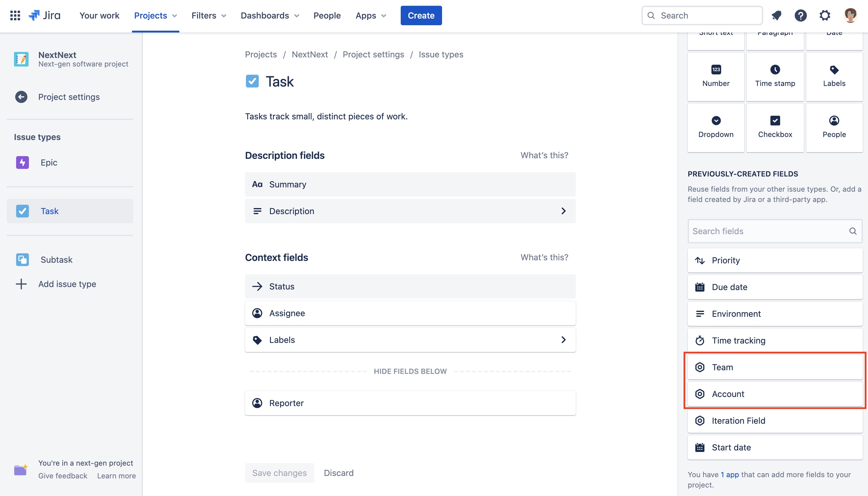Open the app switcher grid icon
The image size is (868, 496).
[x=15, y=15]
